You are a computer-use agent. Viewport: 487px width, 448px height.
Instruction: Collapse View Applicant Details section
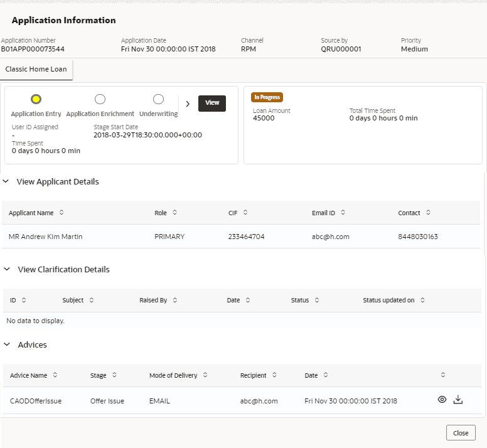pyautogui.click(x=6, y=181)
